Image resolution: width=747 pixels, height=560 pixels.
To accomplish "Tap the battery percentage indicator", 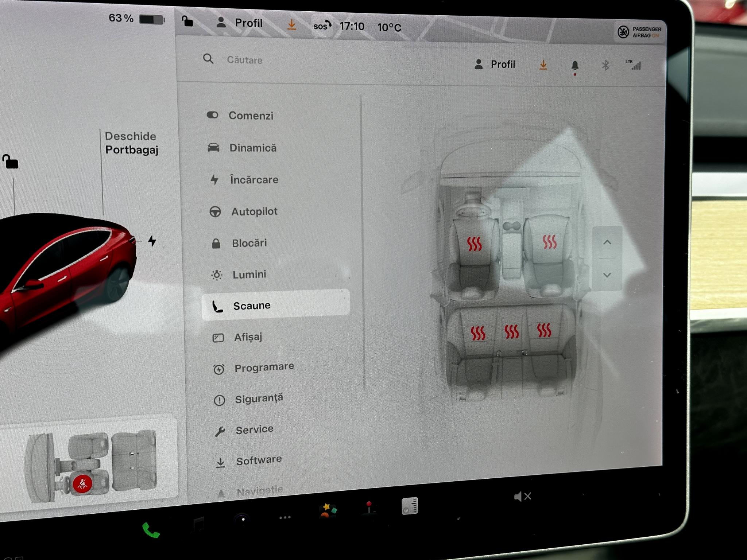I will click(x=137, y=18).
